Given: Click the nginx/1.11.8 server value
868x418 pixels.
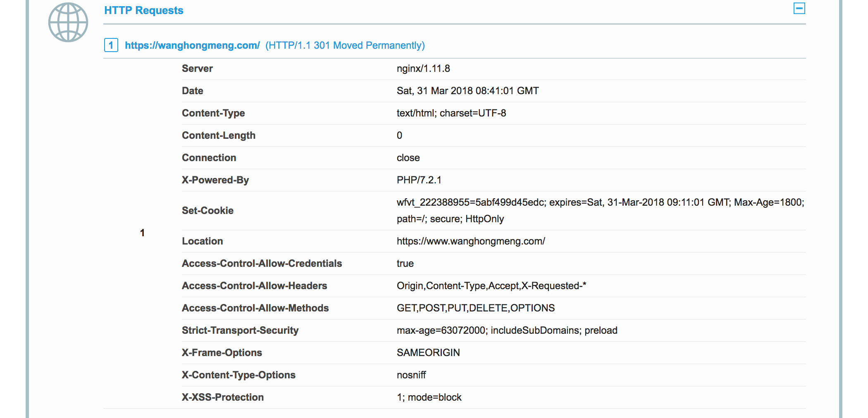Looking at the screenshot, I should [423, 69].
